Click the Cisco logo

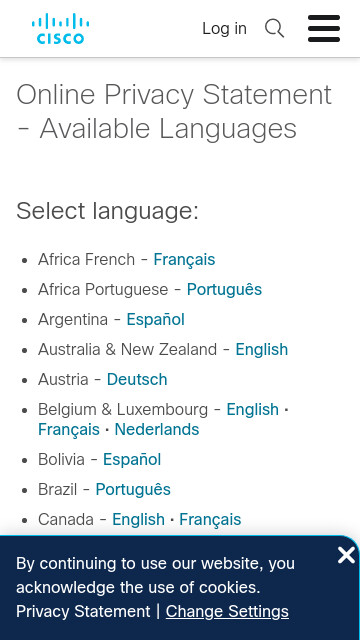pos(60,29)
